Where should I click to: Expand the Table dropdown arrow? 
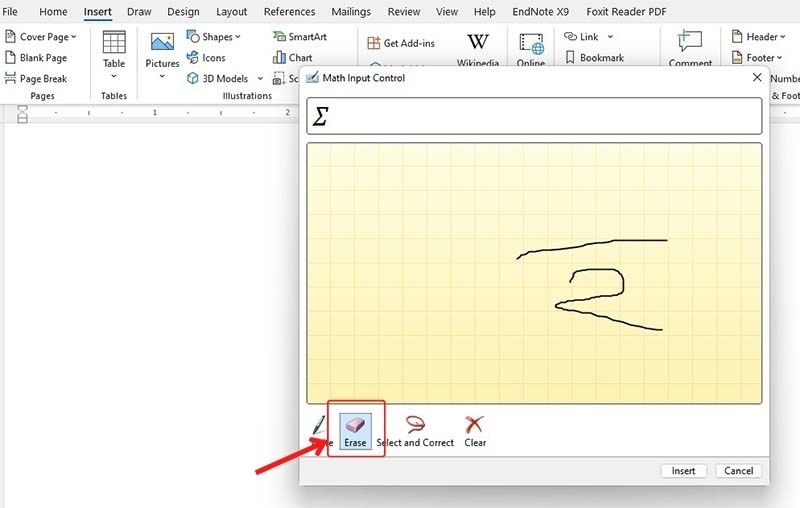(114, 76)
